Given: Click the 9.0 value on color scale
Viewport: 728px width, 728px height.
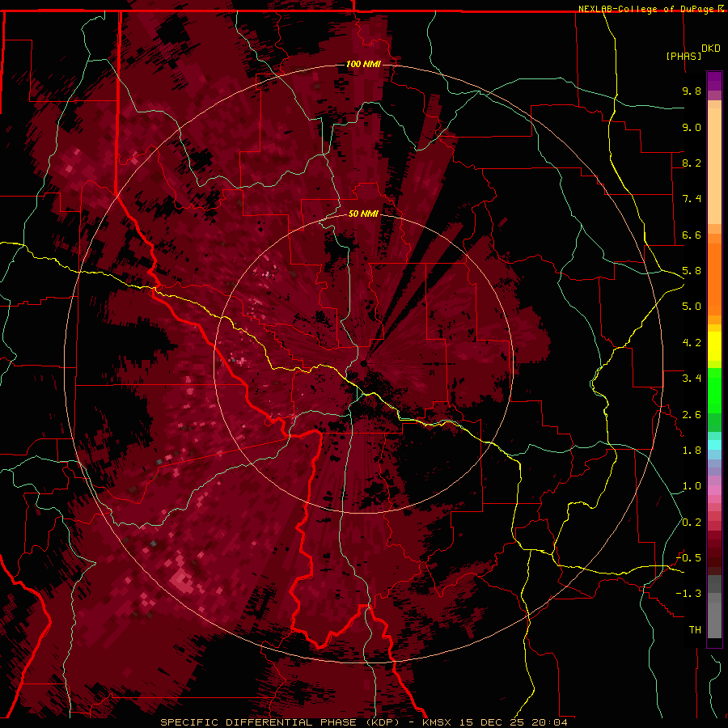Looking at the screenshot, I should pyautogui.click(x=692, y=127).
